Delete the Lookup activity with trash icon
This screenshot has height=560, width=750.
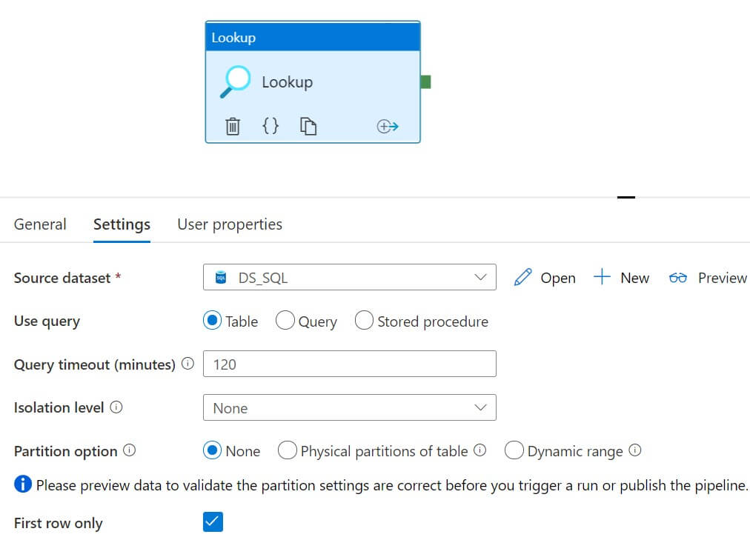coord(233,127)
